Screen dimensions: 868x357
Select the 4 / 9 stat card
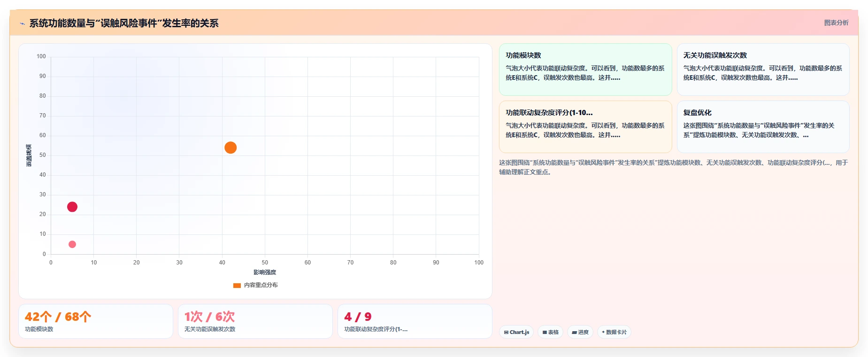click(415, 321)
